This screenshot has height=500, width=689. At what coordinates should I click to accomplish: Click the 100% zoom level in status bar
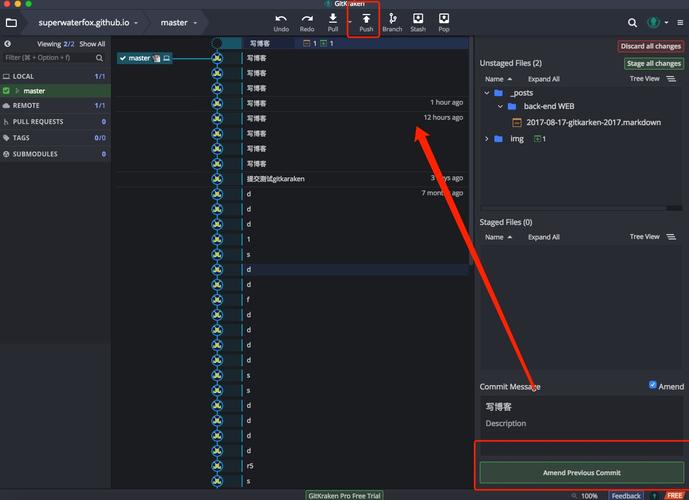[589, 496]
